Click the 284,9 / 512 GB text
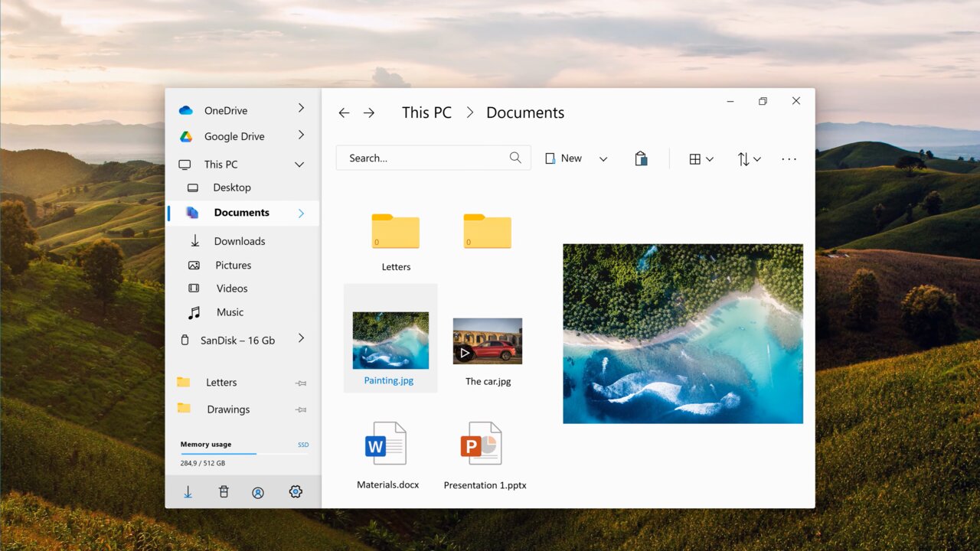This screenshot has width=980, height=551. click(x=203, y=463)
